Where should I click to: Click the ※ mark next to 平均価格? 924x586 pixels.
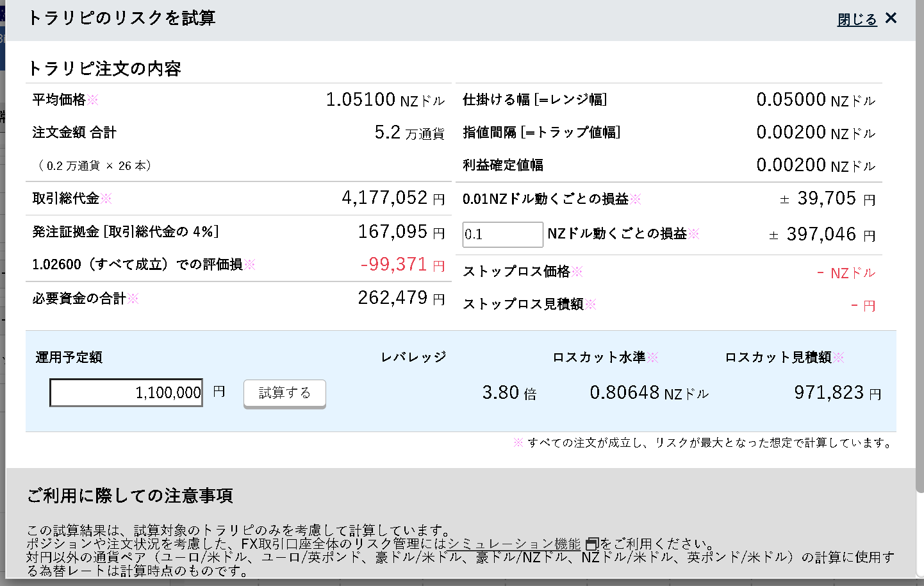point(93,100)
